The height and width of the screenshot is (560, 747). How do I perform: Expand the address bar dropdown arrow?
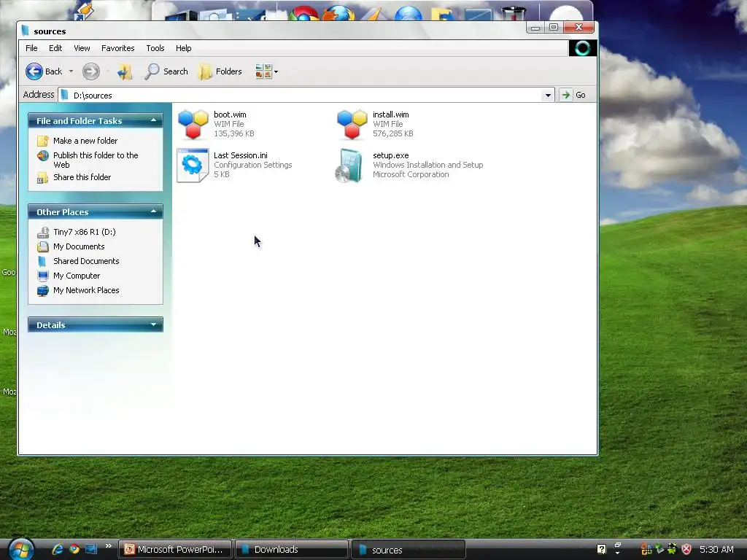[x=548, y=95]
